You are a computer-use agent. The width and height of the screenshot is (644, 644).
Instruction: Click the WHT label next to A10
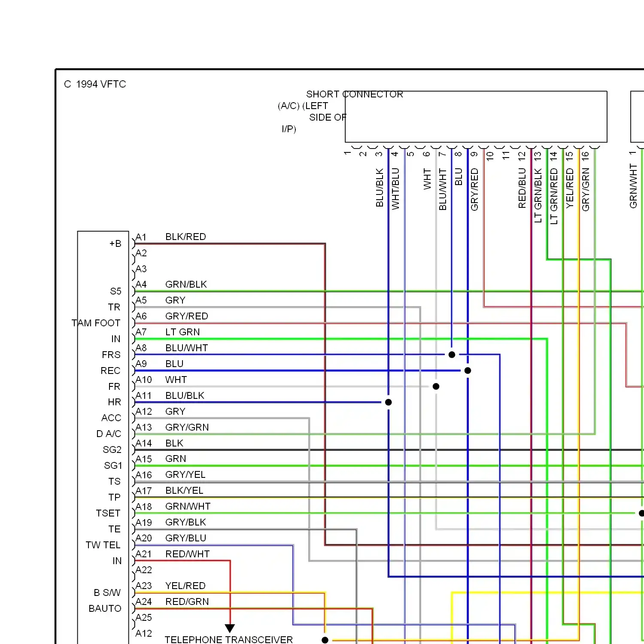(176, 380)
